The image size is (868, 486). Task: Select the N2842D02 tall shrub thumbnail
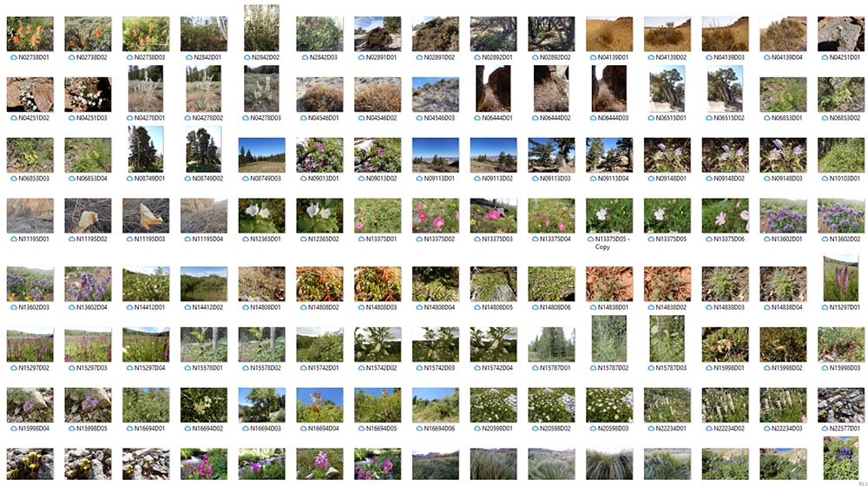(262, 29)
